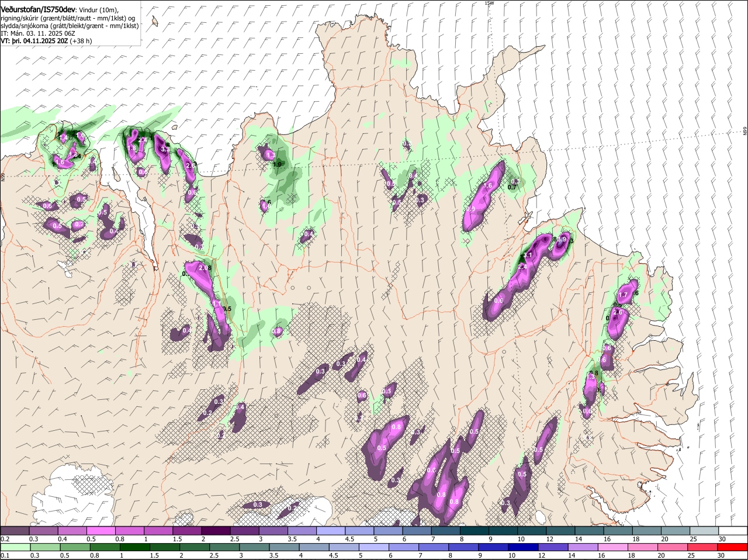Screen dimensions: 748x560
Task: Click the valid time 'VT: þri. 04.11.2025 20Z'
Action: tap(34, 42)
